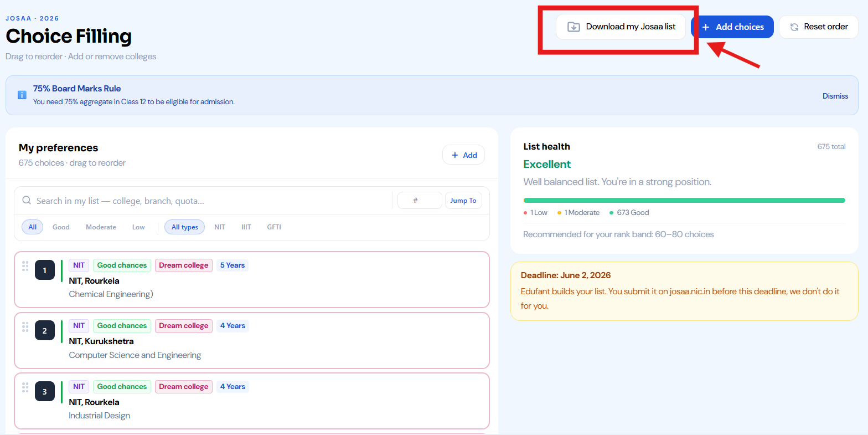
Task: Click the Reset order button
Action: 819,27
